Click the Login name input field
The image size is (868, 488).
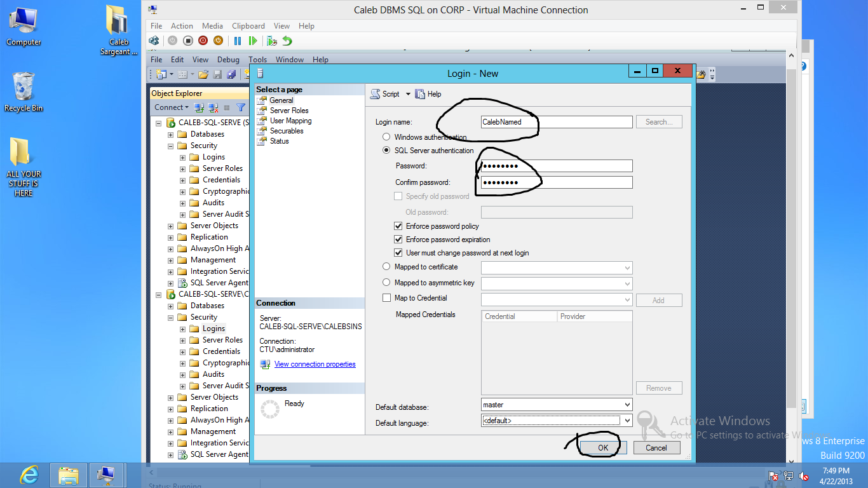(557, 122)
